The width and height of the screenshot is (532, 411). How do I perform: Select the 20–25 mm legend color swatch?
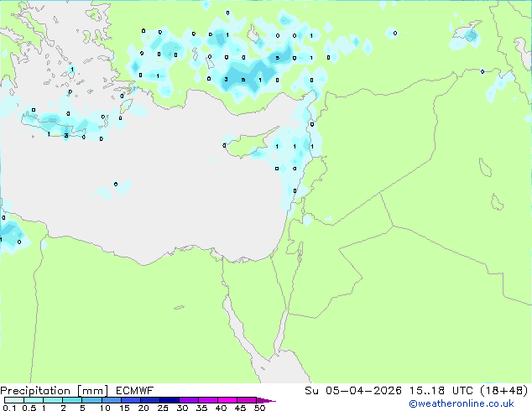click(x=150, y=400)
